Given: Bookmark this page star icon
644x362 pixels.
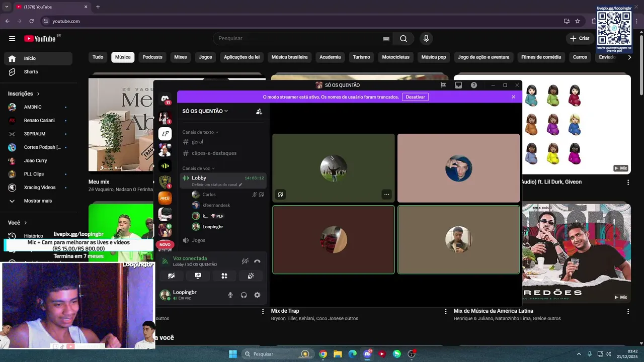Looking at the screenshot, I should (x=578, y=21).
